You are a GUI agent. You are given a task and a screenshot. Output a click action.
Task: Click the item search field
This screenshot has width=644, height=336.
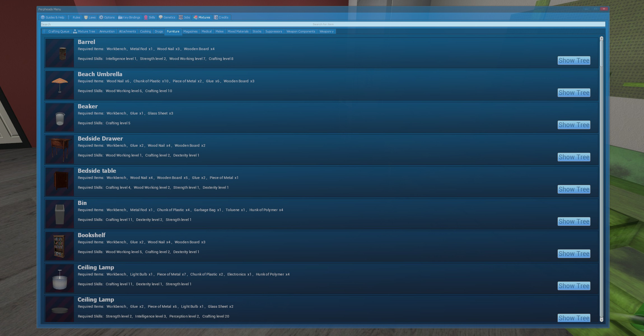(323, 24)
